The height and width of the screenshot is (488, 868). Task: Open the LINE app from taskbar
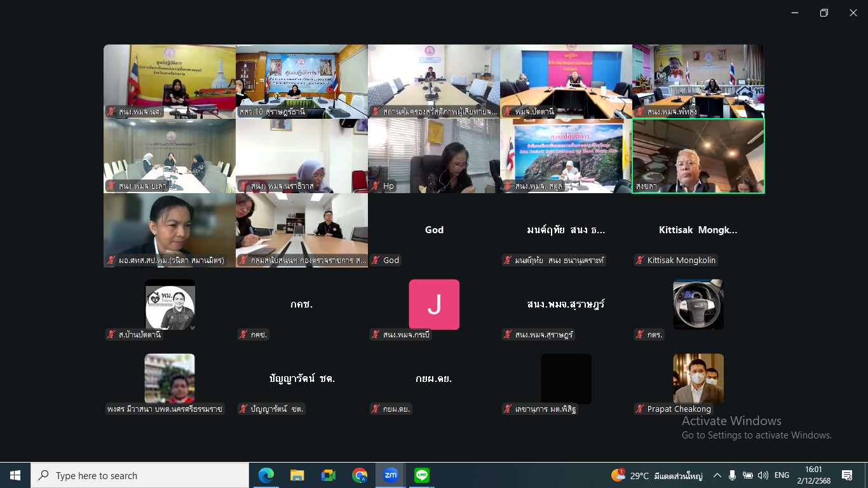tap(422, 475)
